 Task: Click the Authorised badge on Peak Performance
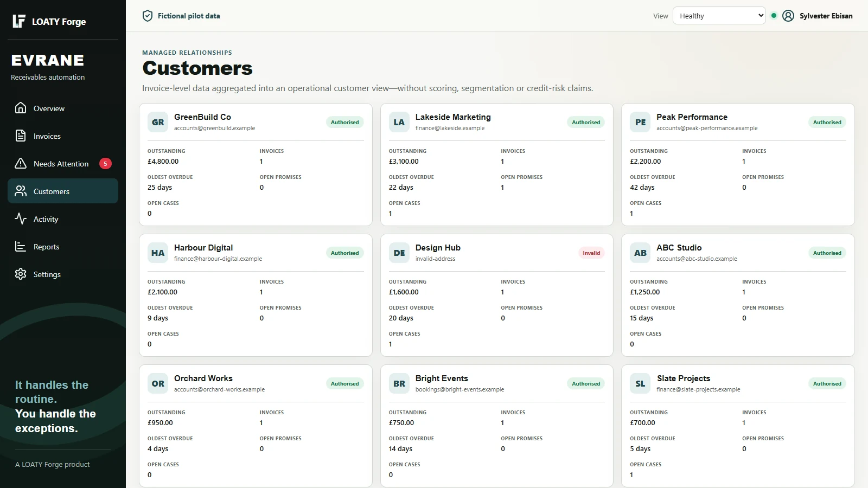coord(827,122)
